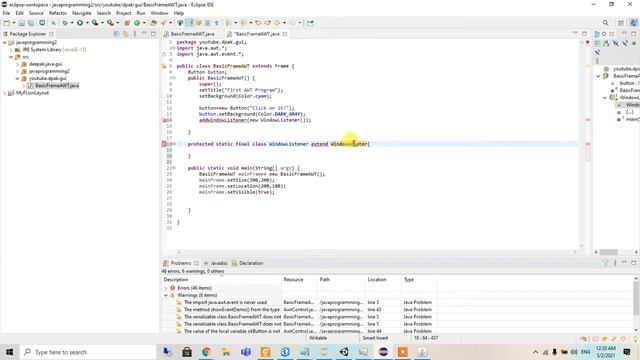Switch to the Declaration tab
The image size is (640, 360).
(248, 263)
